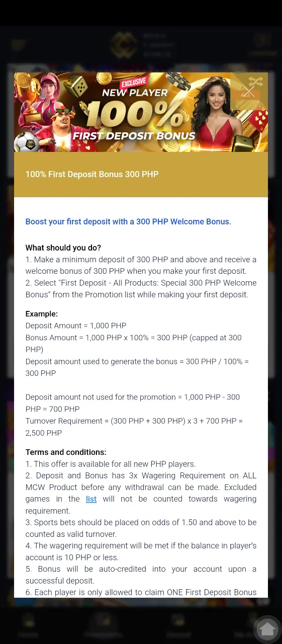This screenshot has height=644, width=282.
Task: Tap the "Example:" heading text
Action: [42, 314]
